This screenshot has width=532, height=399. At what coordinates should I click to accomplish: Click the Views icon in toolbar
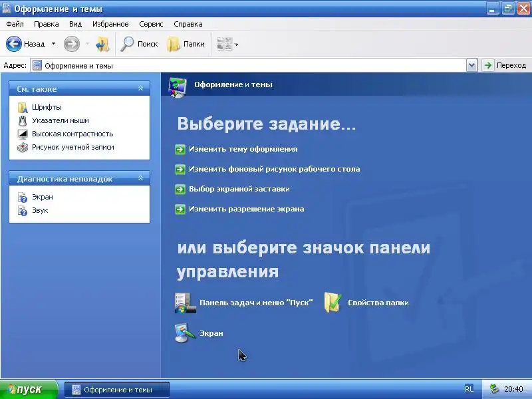coord(224,44)
